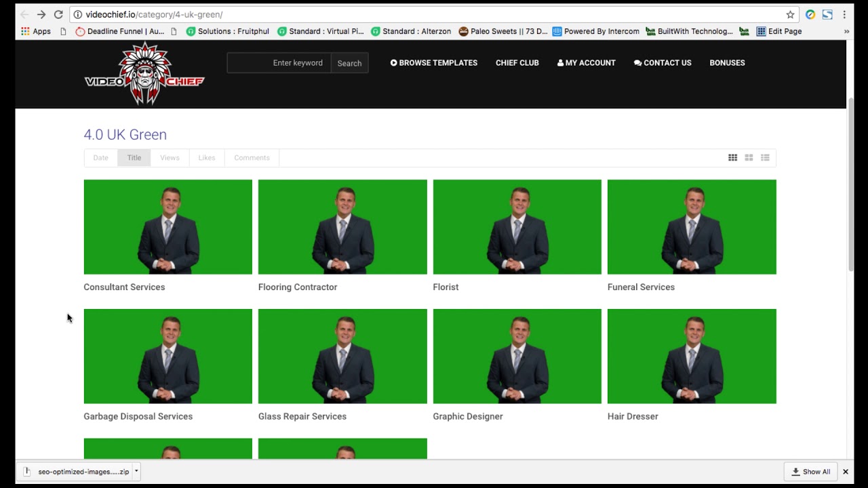Open the Bonuses page
The height and width of the screenshot is (488, 868).
click(727, 62)
